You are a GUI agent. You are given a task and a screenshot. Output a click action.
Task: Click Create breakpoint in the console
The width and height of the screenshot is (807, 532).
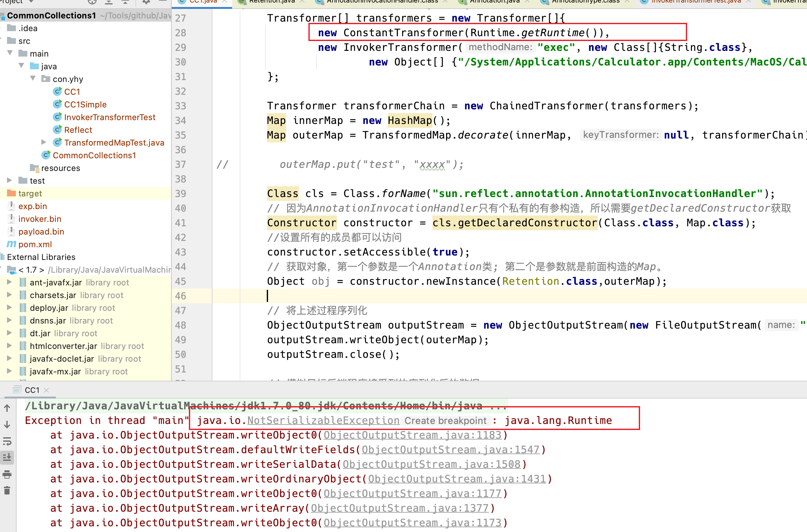pyautogui.click(x=445, y=421)
